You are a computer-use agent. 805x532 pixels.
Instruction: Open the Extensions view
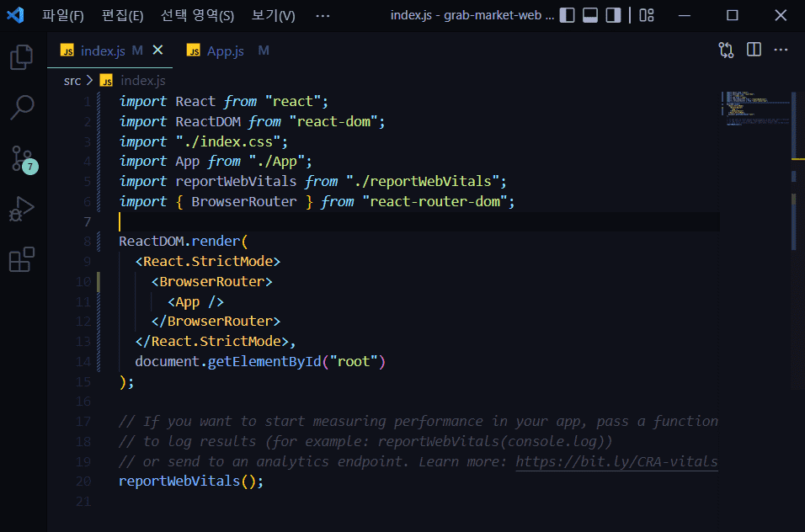(22, 260)
